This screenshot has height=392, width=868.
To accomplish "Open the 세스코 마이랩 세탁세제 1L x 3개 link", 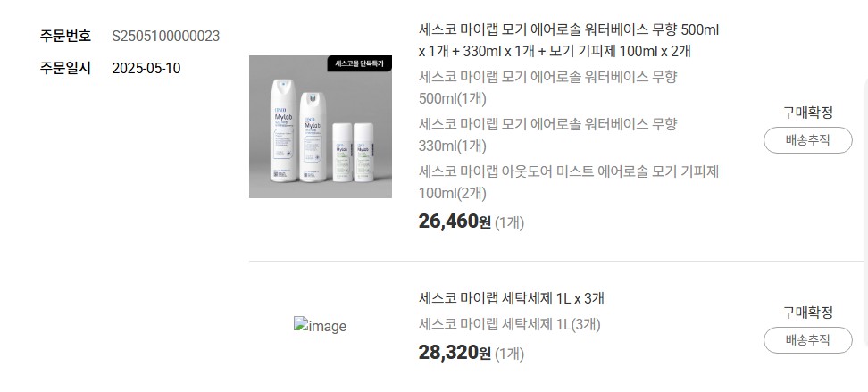I will pos(512,298).
